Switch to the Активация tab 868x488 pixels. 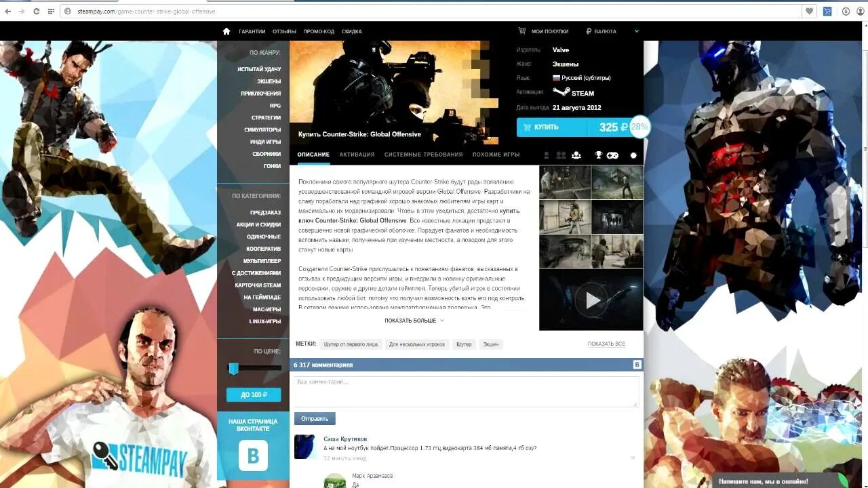click(x=357, y=155)
